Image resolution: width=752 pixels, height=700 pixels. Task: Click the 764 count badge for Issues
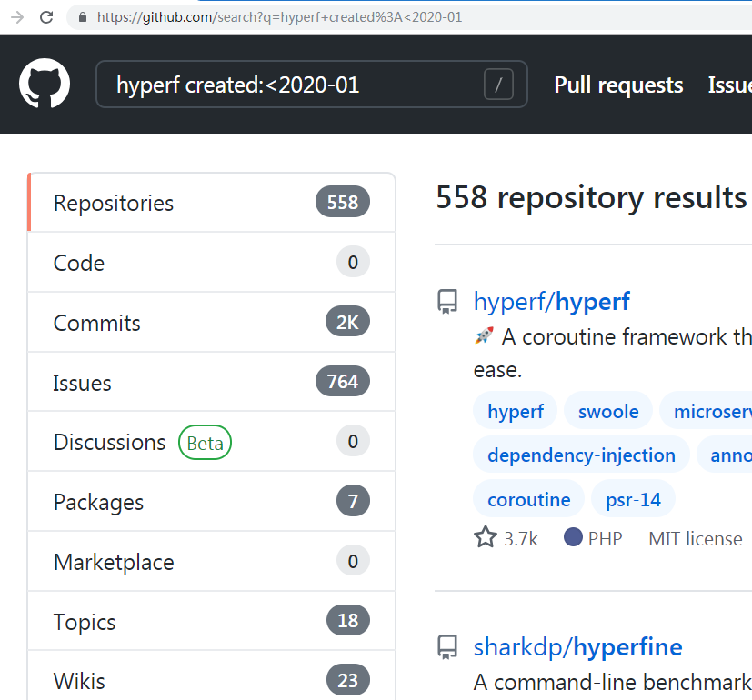coord(343,382)
